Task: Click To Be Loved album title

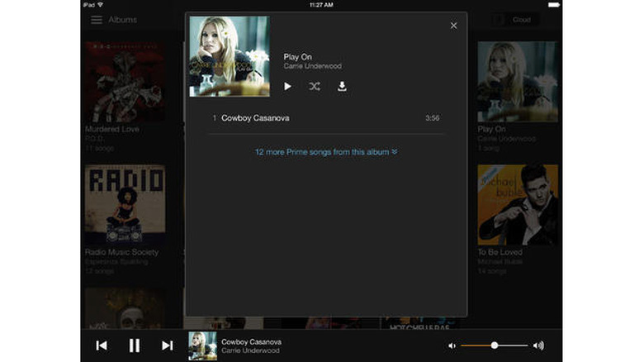Action: (x=500, y=252)
